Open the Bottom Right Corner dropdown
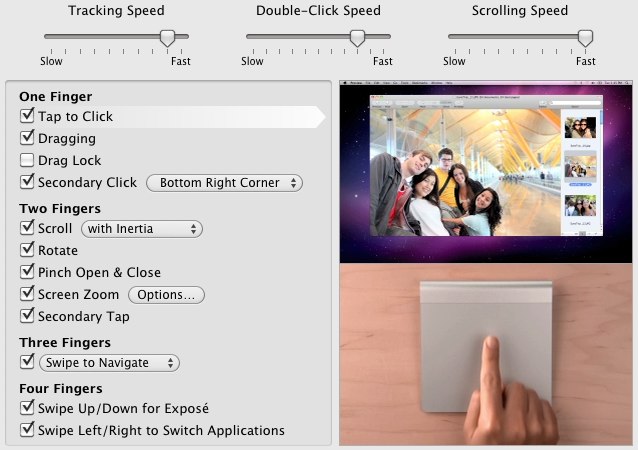 tap(224, 183)
